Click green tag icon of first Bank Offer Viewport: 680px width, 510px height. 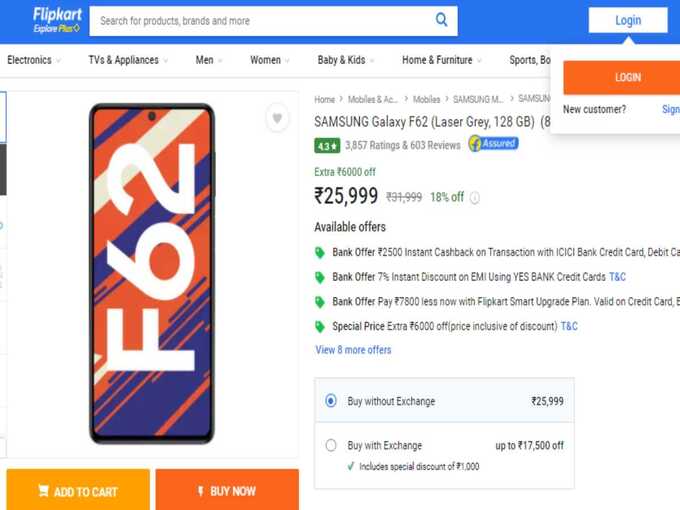coord(320,252)
